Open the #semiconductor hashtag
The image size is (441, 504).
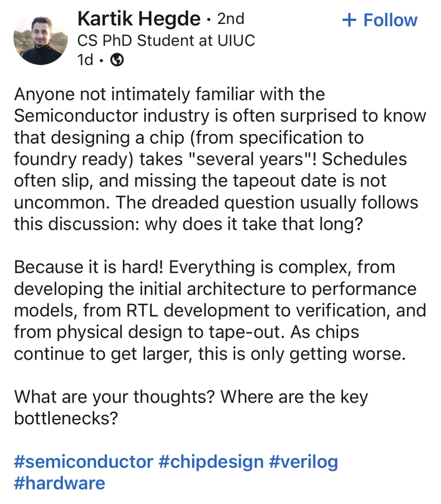[x=84, y=462]
